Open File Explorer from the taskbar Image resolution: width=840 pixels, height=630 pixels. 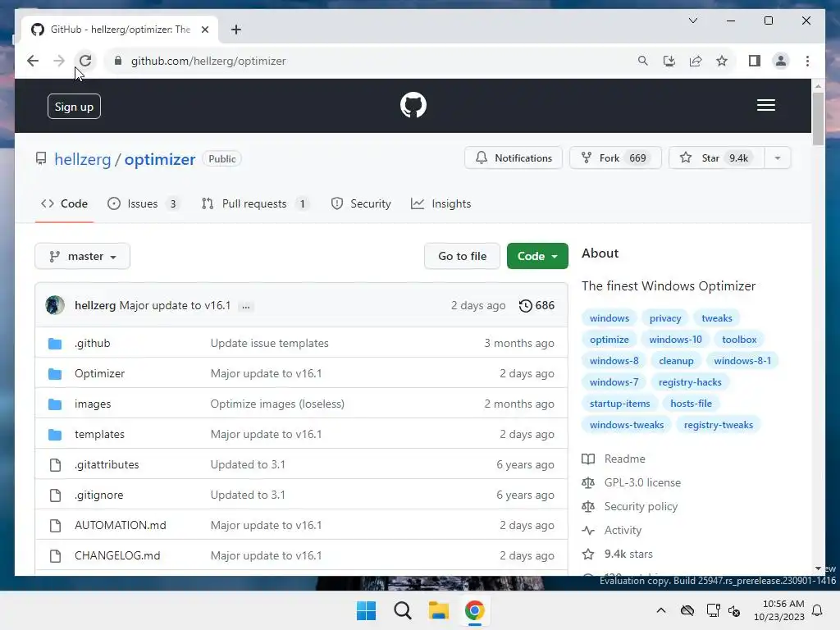(438, 610)
